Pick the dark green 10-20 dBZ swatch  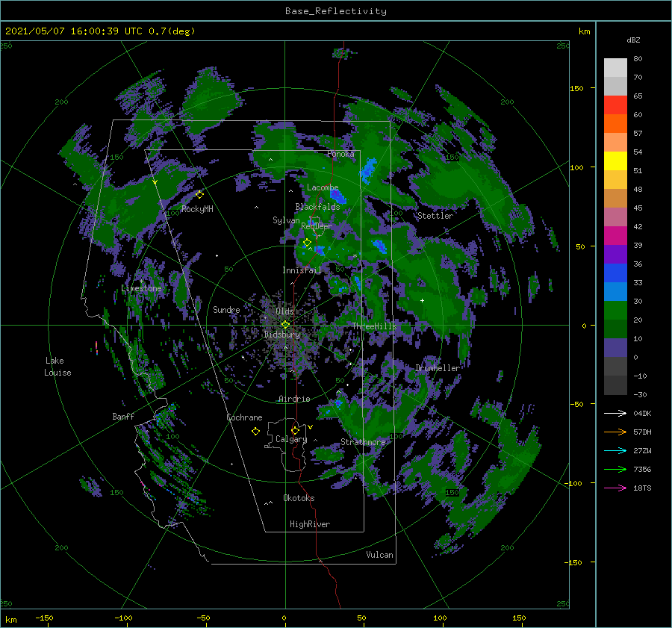[615, 329]
